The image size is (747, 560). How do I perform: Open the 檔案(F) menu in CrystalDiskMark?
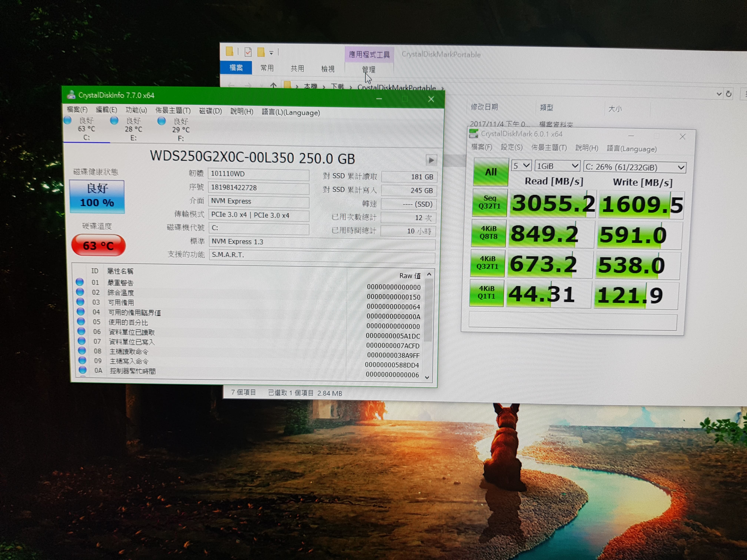[x=482, y=147]
